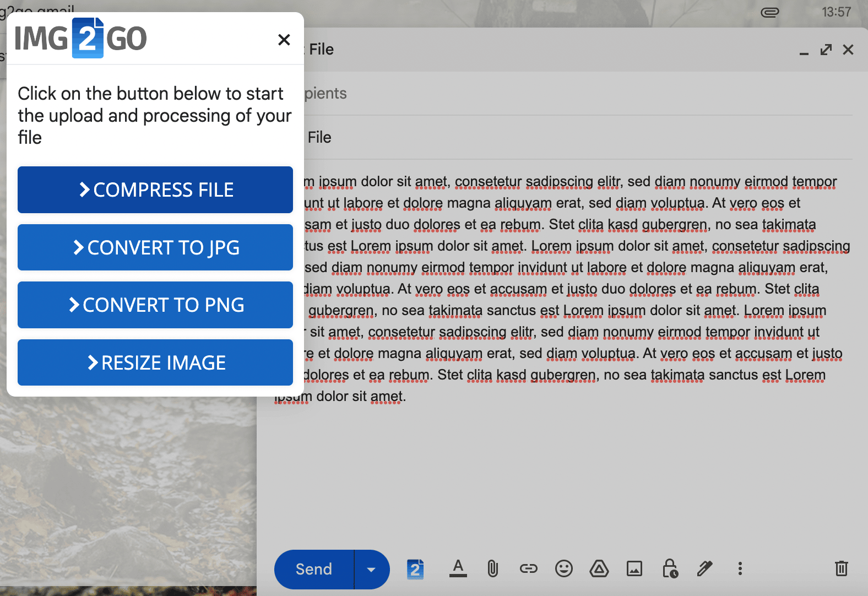The image size is (868, 596).
Task: Open text formatting options
Action: click(458, 568)
